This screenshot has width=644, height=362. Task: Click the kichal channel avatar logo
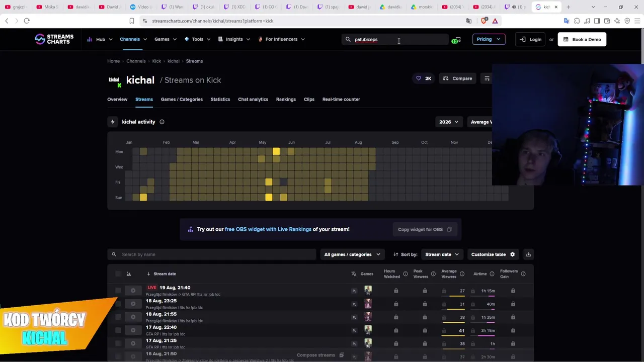coord(115,80)
